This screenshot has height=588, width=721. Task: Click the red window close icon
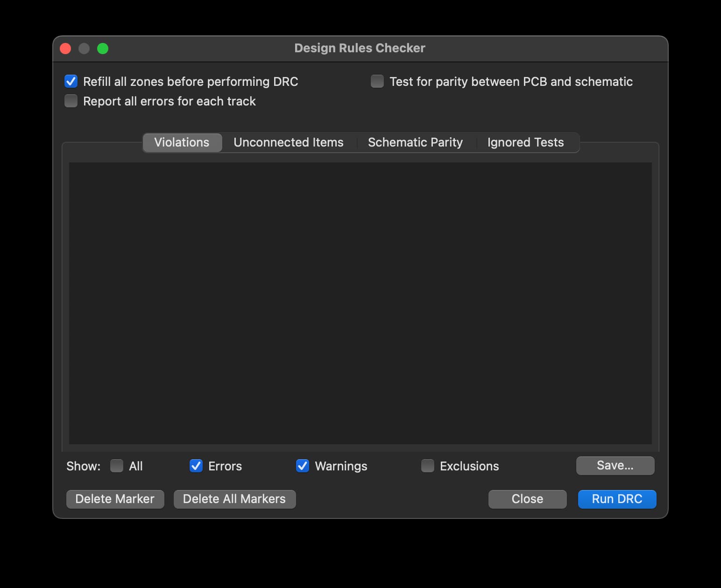pos(65,49)
